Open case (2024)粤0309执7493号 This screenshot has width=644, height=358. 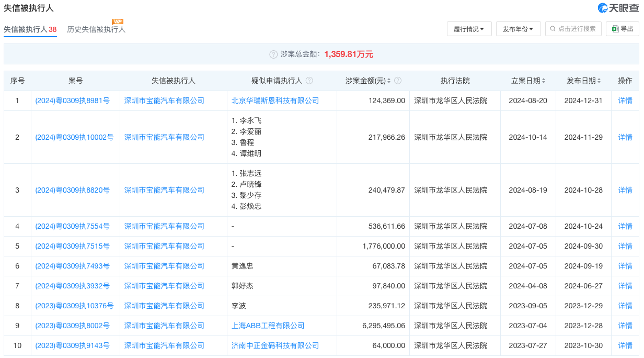(x=73, y=266)
